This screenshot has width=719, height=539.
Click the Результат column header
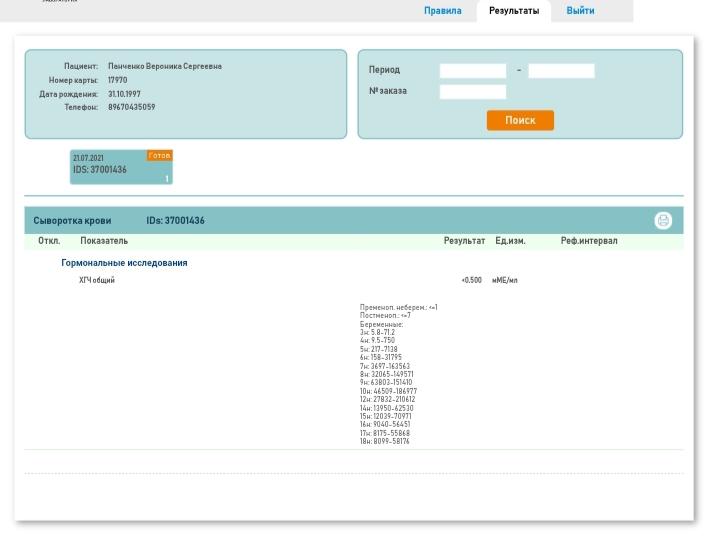[x=464, y=241]
